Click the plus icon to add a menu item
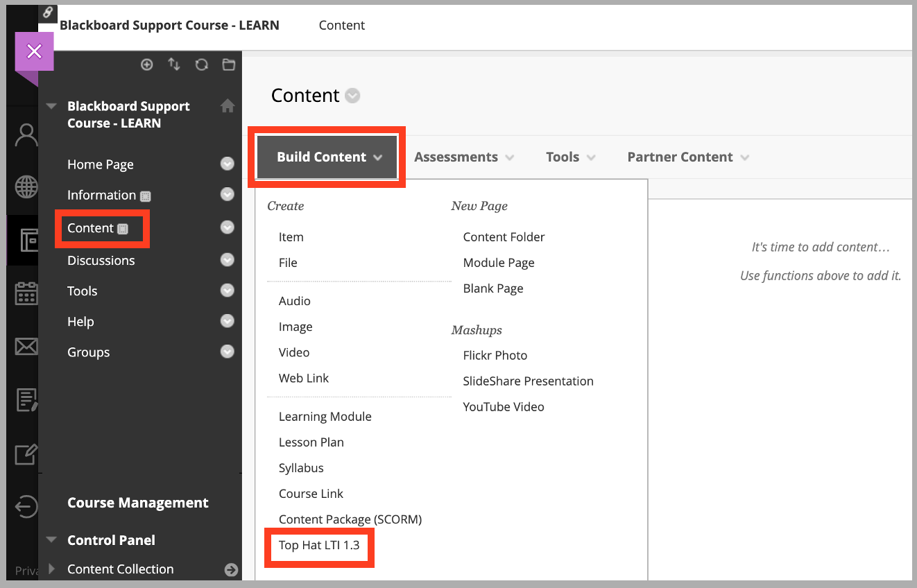917x588 pixels. coord(146,64)
